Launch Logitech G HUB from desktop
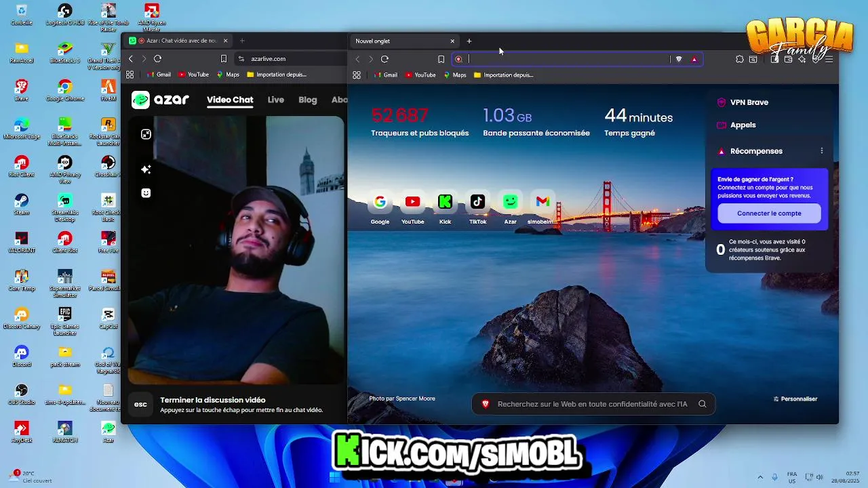This screenshot has height=488, width=868. (64, 14)
